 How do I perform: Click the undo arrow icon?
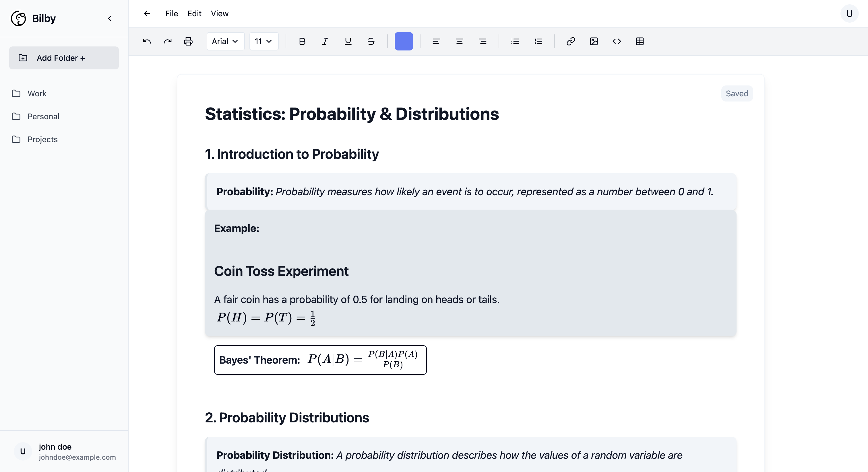(147, 41)
